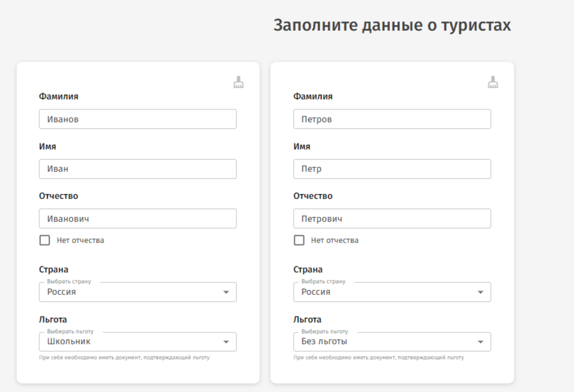Viewport: 574px width, 392px height.
Task: Click the 'Россия' value in first card
Action: 61,292
